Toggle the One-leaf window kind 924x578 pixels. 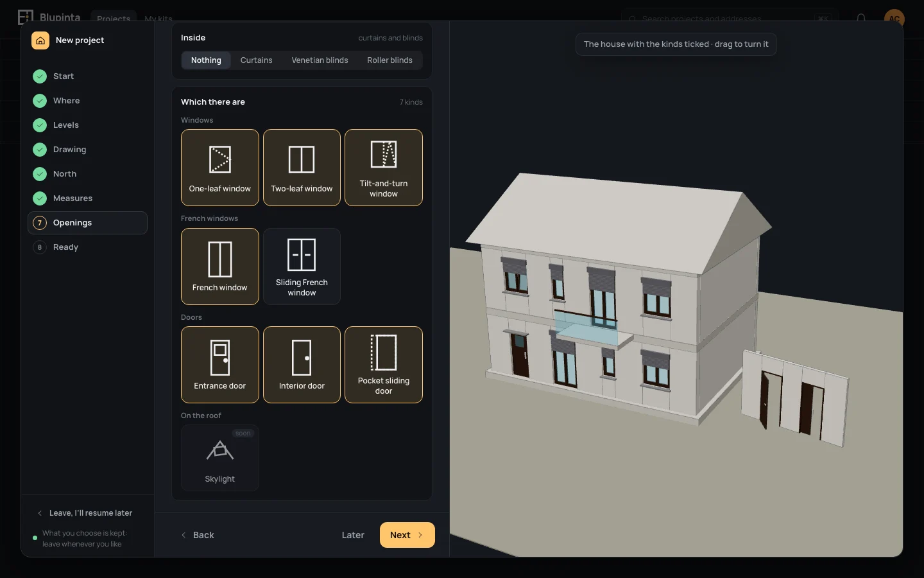220,168
